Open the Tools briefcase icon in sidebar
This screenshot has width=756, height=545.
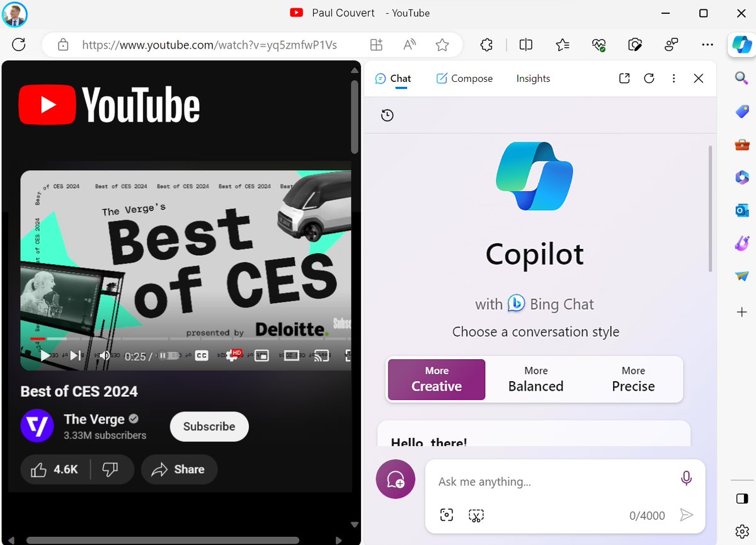click(x=742, y=145)
